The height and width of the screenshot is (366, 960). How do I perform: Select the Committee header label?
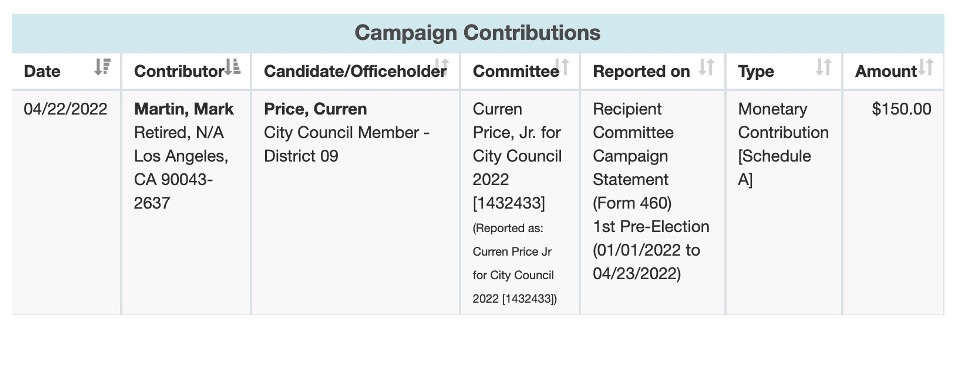(516, 72)
